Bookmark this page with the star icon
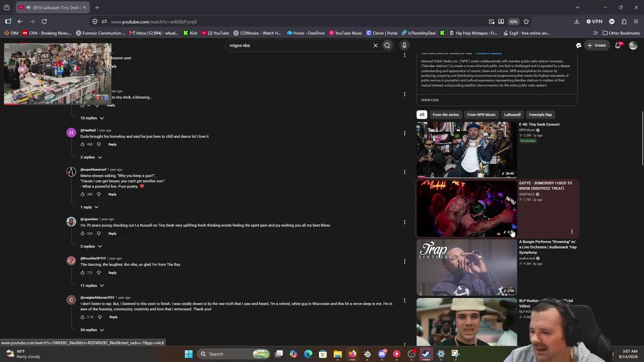644x362 pixels. (x=526, y=22)
